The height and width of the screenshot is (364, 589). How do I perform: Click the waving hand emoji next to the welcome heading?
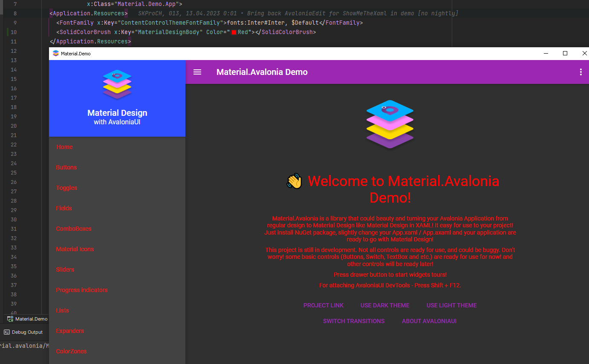(293, 181)
